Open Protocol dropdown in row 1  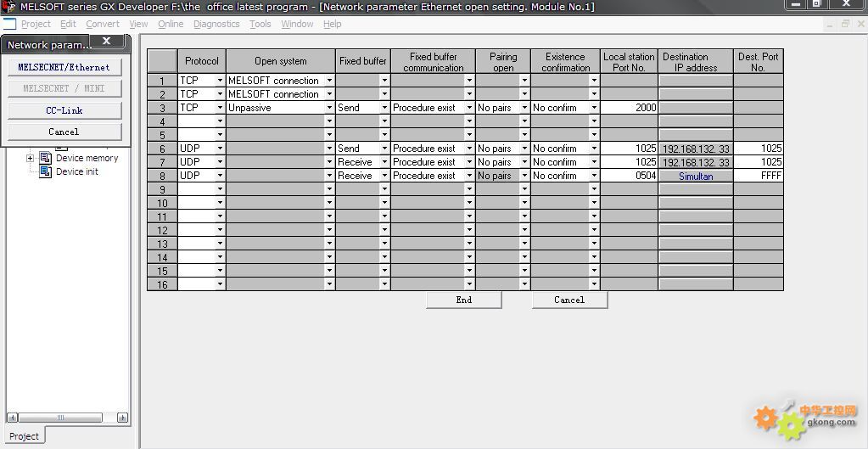point(220,81)
